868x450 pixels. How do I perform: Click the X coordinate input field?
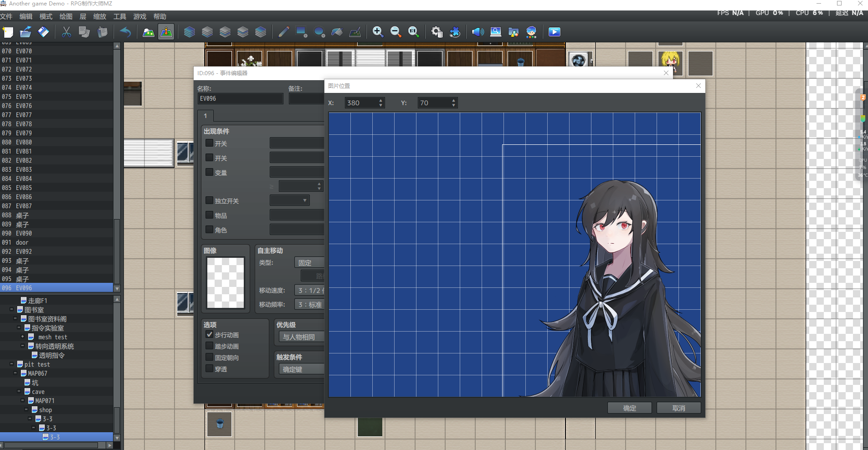coord(365,103)
